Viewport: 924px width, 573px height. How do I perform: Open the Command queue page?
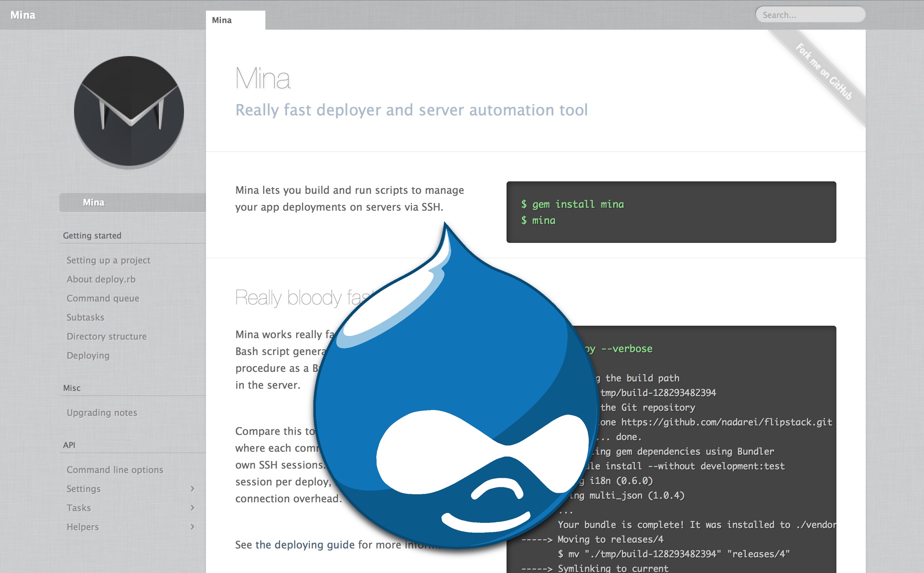(x=103, y=298)
